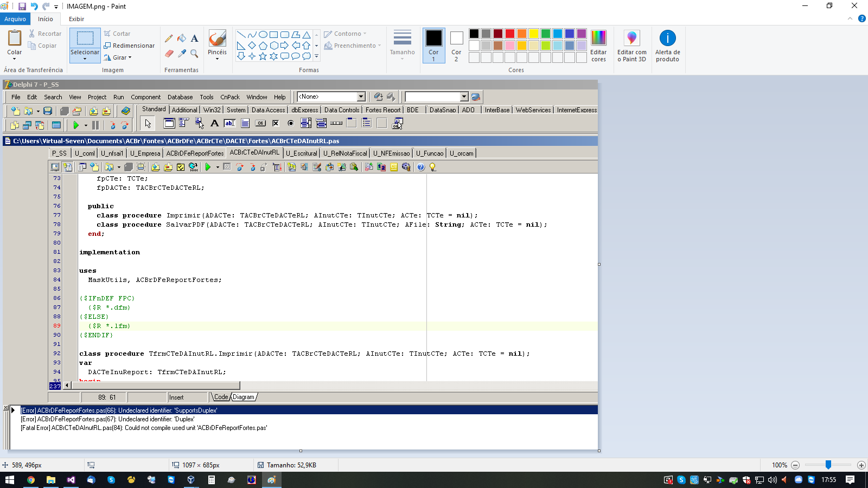
Task: Pick the Down arrow shape
Action: coord(241,56)
